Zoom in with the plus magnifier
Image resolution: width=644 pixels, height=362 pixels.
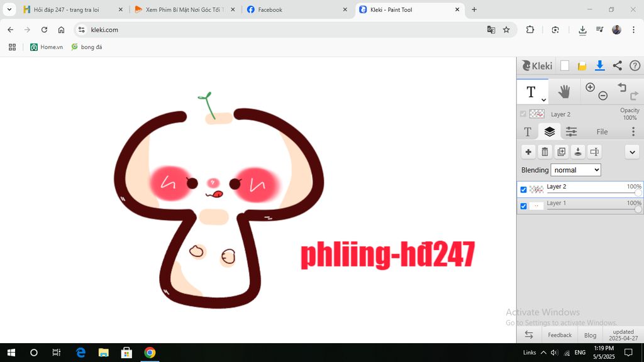point(590,87)
